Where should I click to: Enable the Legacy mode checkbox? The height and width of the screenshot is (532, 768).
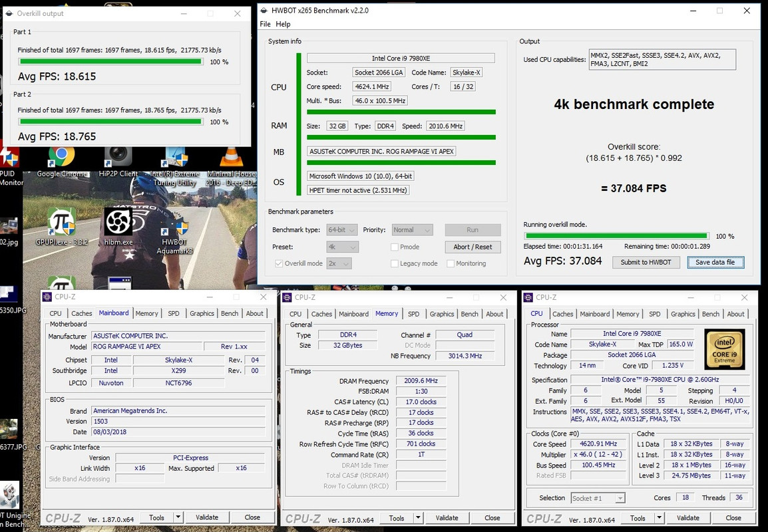tap(394, 263)
